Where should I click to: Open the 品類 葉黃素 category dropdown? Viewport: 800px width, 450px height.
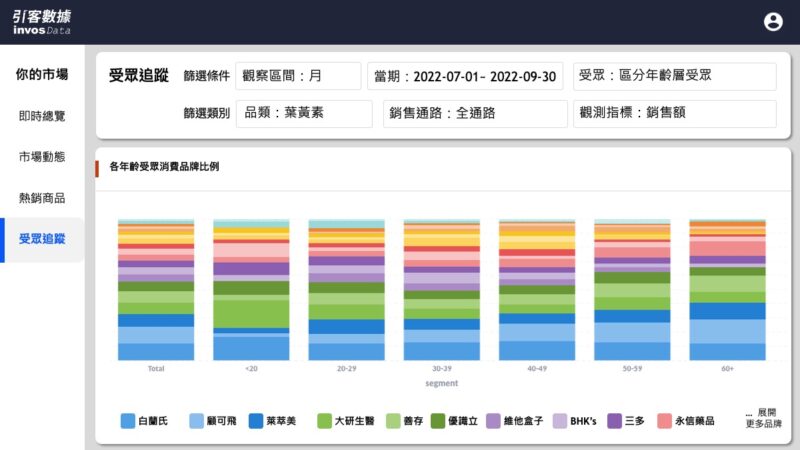304,114
